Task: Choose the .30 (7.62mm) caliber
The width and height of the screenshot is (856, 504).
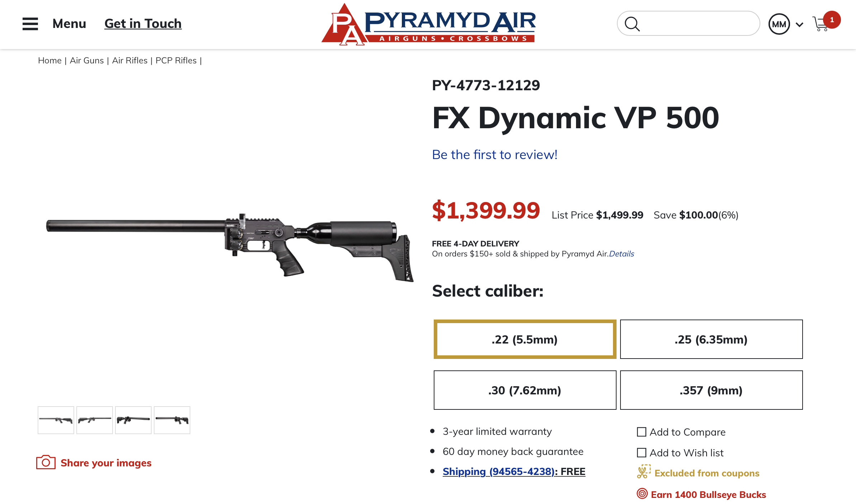Action: 525,390
